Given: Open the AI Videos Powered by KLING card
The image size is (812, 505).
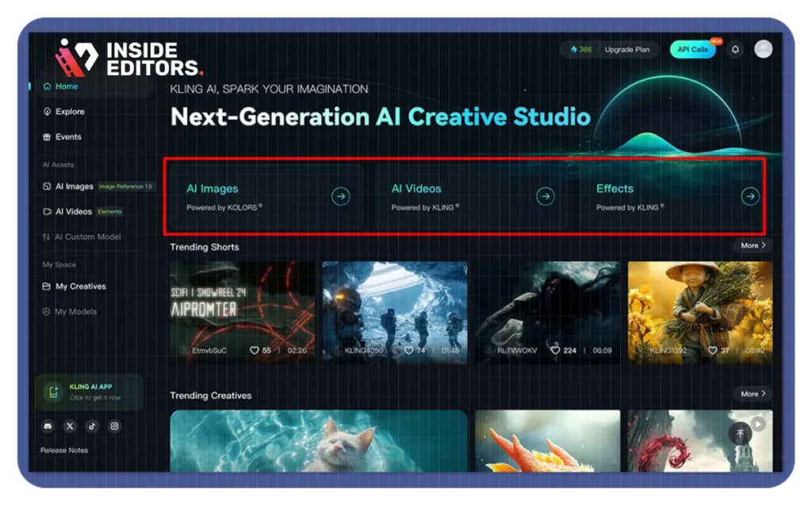Looking at the screenshot, I should tap(471, 197).
